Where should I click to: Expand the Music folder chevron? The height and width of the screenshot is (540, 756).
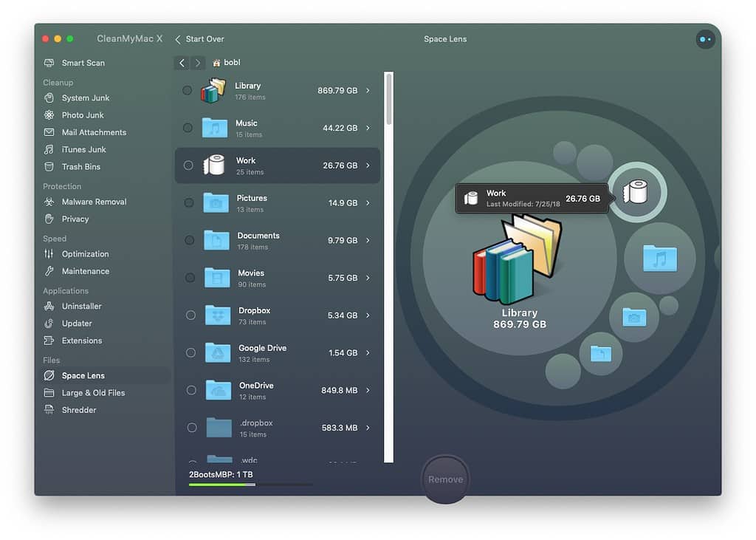[368, 128]
